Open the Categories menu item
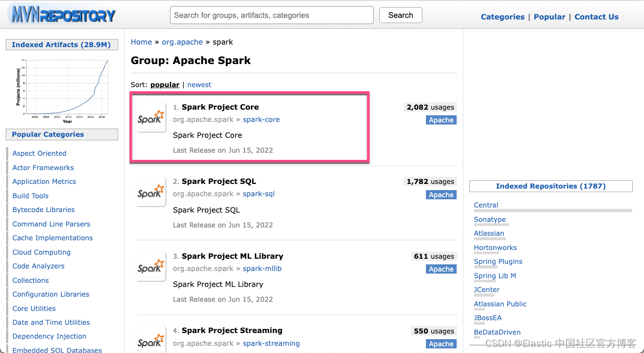Image resolution: width=644 pixels, height=353 pixels. click(502, 17)
